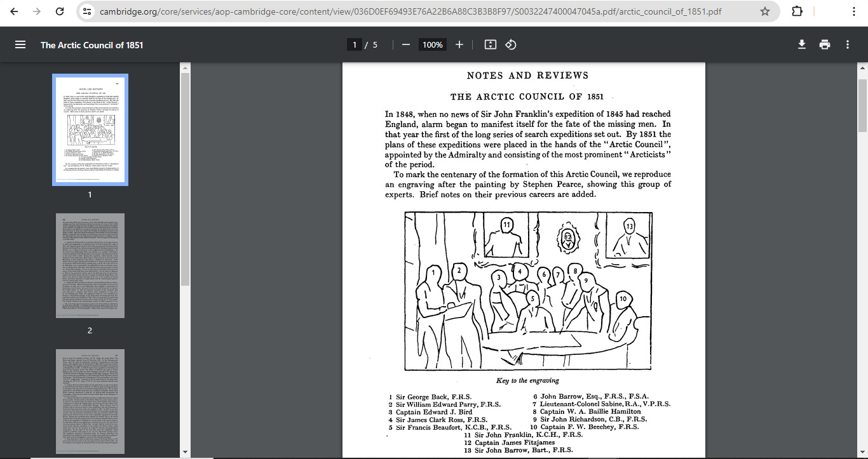Image resolution: width=868 pixels, height=459 pixels.
Task: Click the document title 'The Arctic Council of 1851'
Action: [92, 45]
